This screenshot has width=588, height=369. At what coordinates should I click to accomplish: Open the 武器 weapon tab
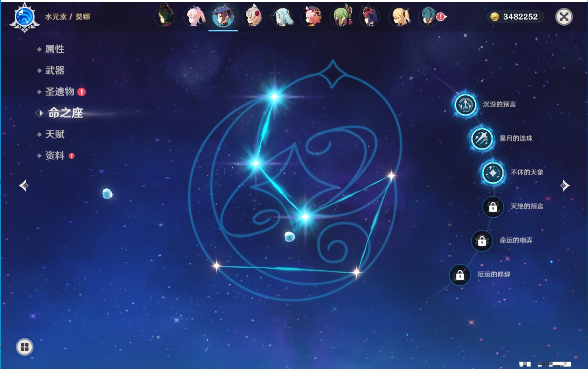[x=55, y=71]
